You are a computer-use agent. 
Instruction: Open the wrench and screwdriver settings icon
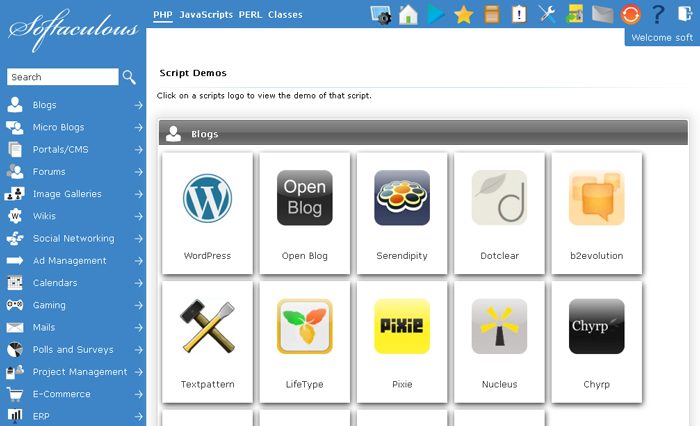pos(546,14)
